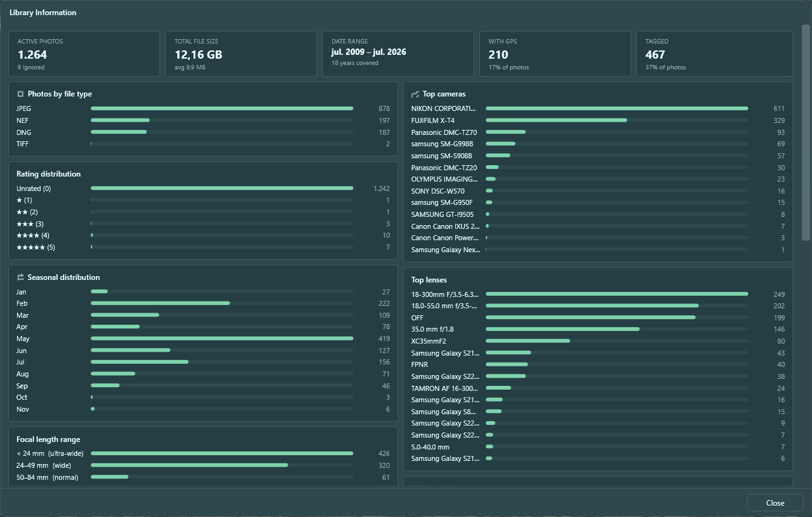Select the With GPS summary card
Image resolution: width=812 pixels, height=517 pixels.
(555, 54)
